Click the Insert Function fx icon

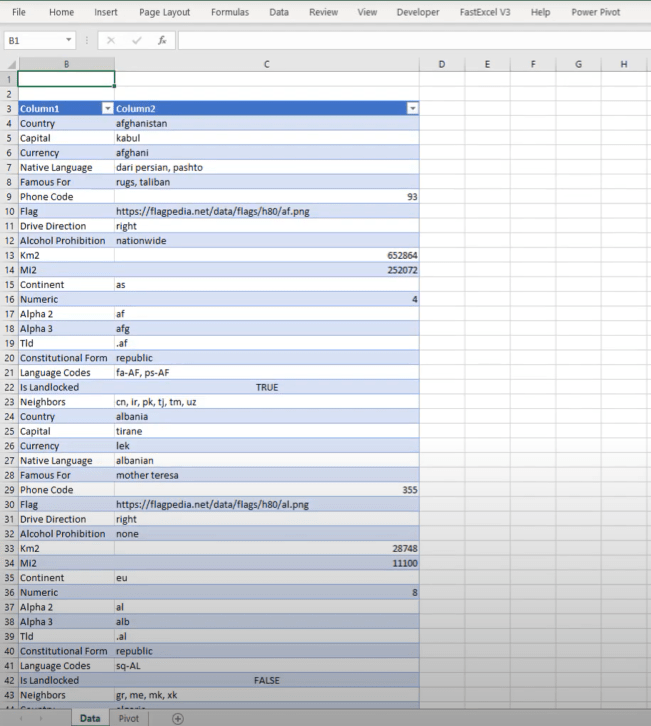point(162,40)
